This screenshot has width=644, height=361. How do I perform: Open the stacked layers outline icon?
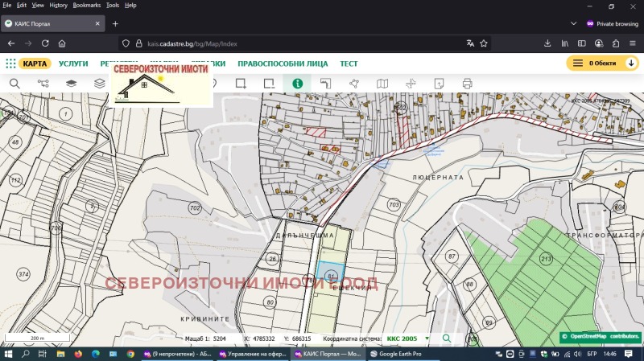click(99, 84)
